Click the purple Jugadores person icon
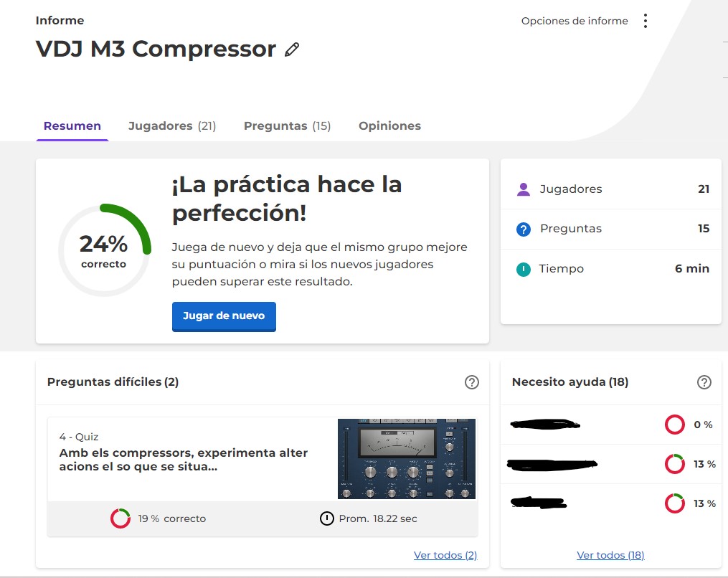This screenshot has height=578, width=728. pyautogui.click(x=524, y=189)
